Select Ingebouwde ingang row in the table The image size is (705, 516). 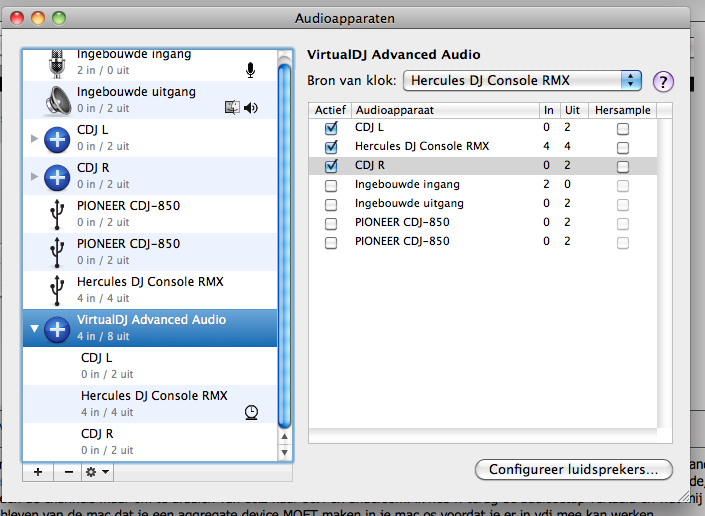pos(483,185)
